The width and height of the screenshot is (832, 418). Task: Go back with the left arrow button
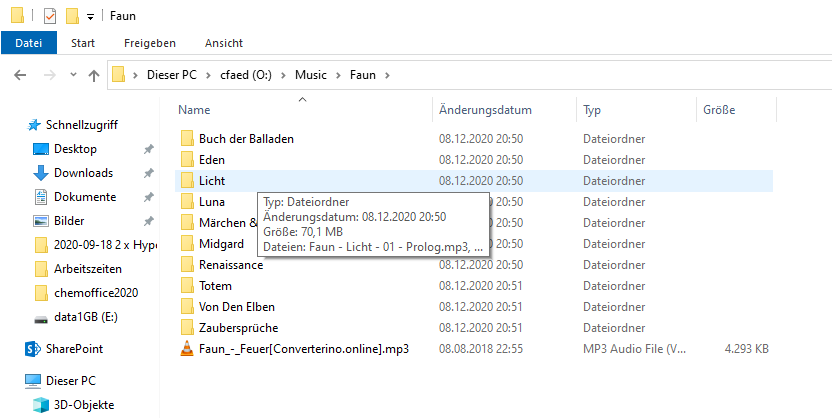(20, 75)
